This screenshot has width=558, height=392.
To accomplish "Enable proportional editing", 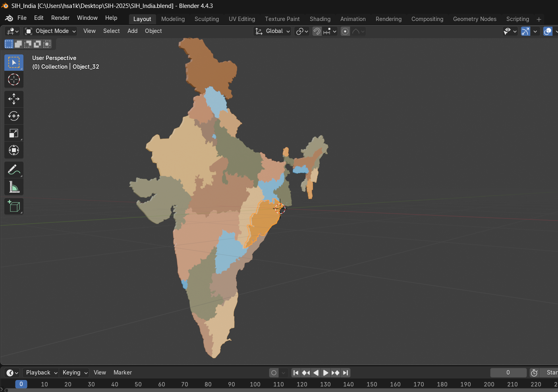I will coord(345,31).
